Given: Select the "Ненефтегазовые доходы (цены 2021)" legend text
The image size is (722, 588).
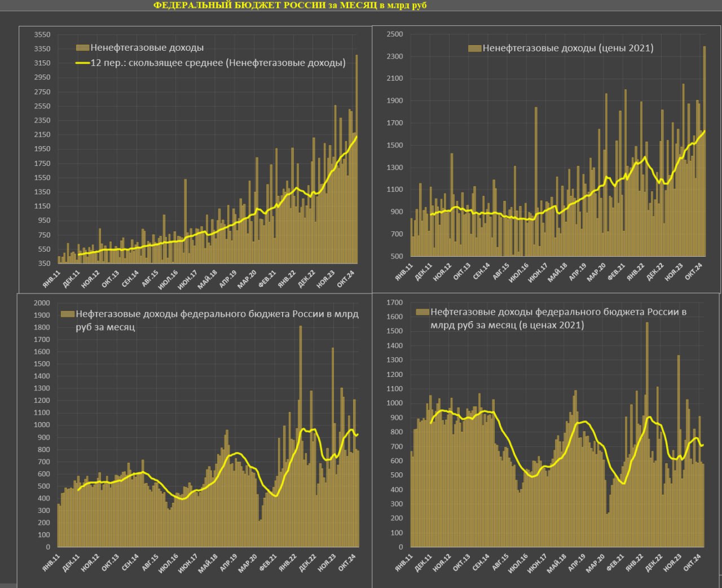Looking at the screenshot, I should click(567, 49).
